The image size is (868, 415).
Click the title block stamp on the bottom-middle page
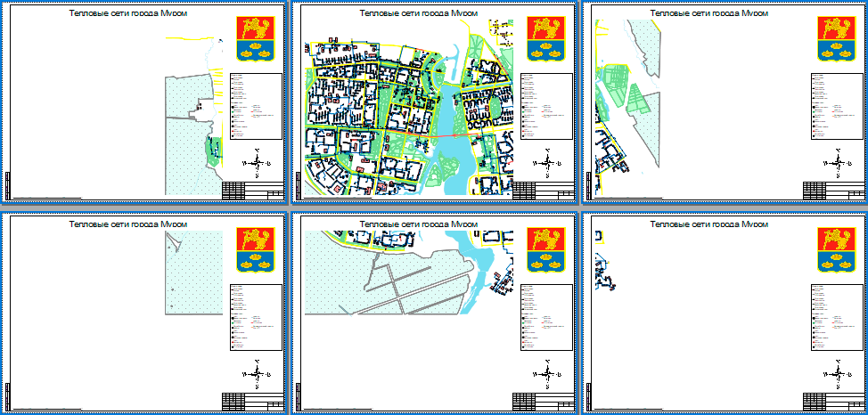click(544, 403)
